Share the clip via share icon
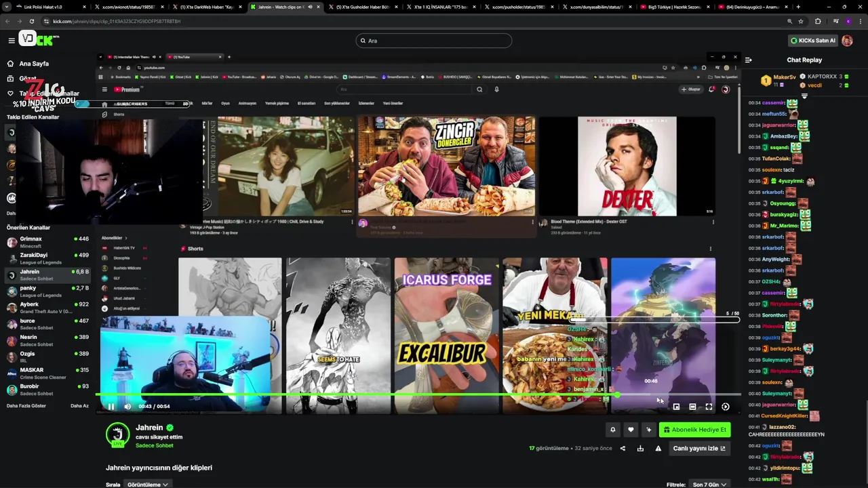The width and height of the screenshot is (868, 488). tap(623, 448)
